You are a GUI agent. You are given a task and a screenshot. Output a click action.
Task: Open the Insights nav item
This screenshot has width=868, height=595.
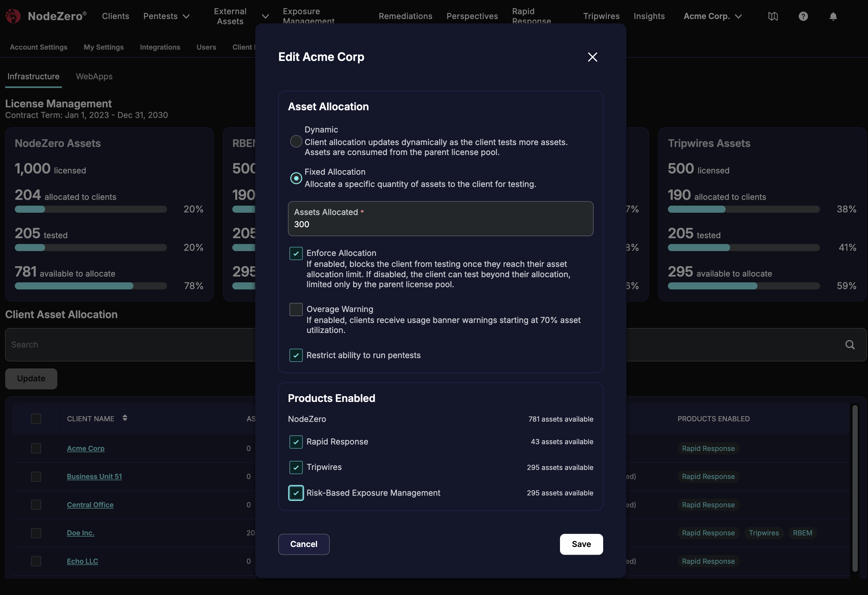[x=649, y=16]
